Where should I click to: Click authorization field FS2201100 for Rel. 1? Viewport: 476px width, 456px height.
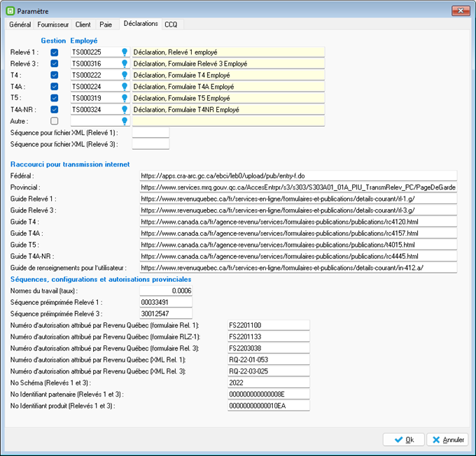click(x=269, y=325)
